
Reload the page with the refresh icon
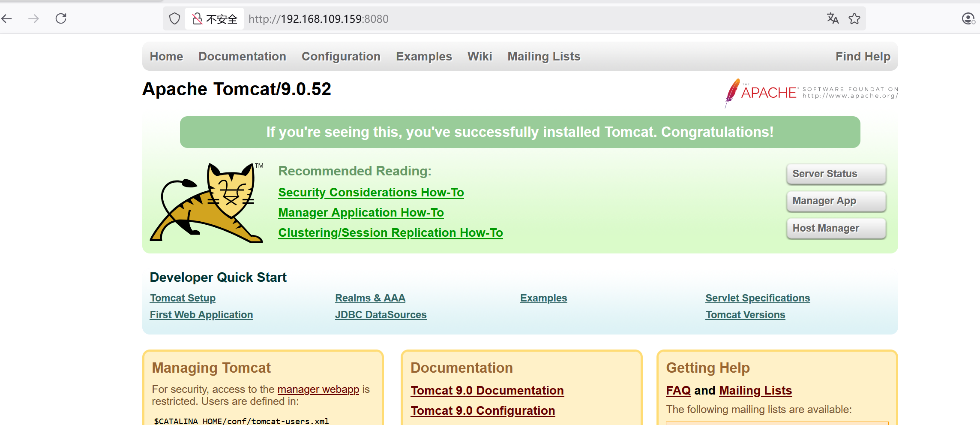pos(61,18)
